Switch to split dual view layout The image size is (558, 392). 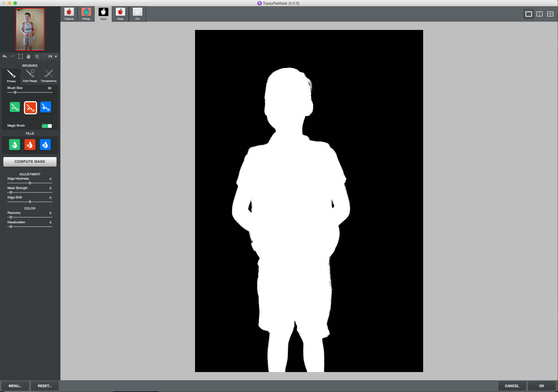[x=539, y=14]
